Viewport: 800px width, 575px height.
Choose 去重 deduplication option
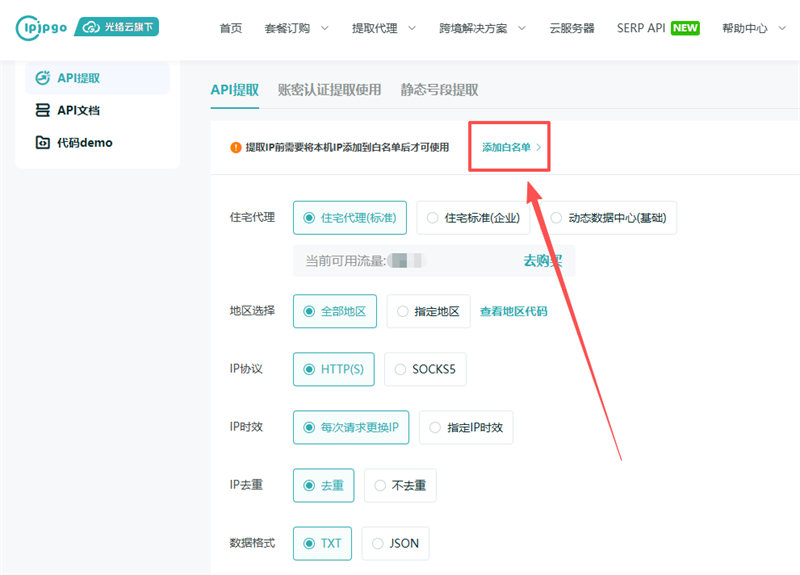323,485
